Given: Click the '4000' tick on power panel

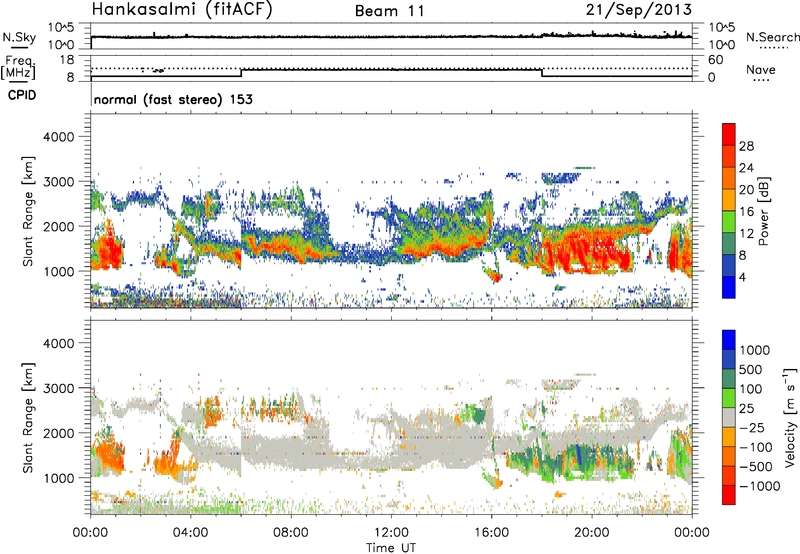Looking at the screenshot, I should coord(59,137).
